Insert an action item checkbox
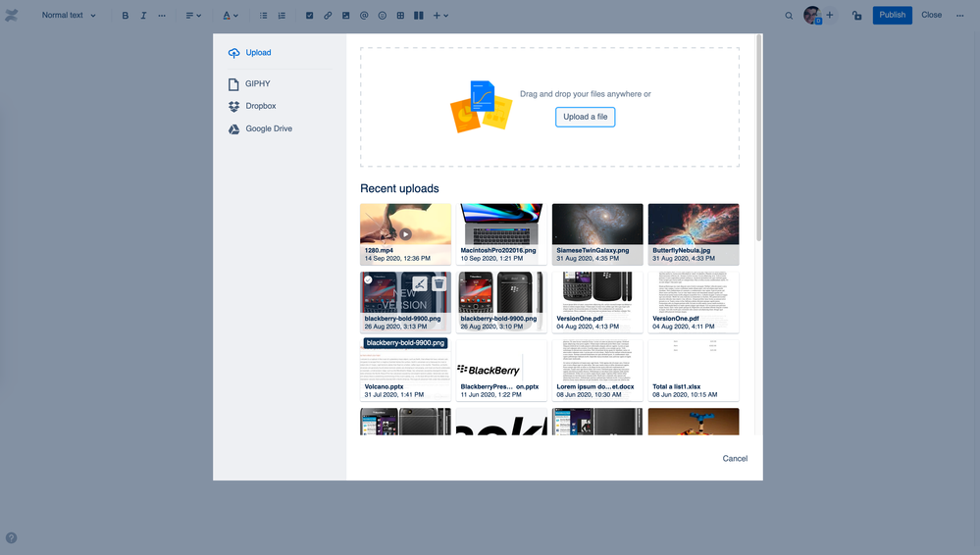Viewport: 980px width, 555px height. click(x=309, y=16)
